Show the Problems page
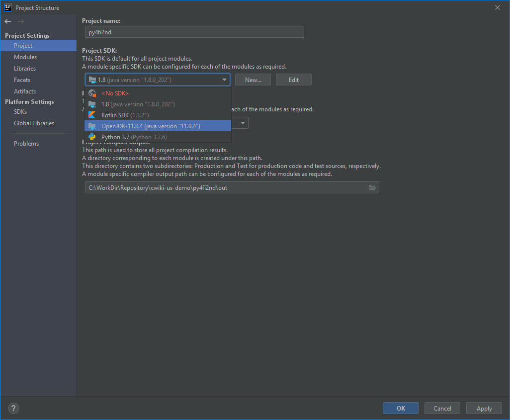This screenshot has width=510, height=420. (x=38, y=144)
